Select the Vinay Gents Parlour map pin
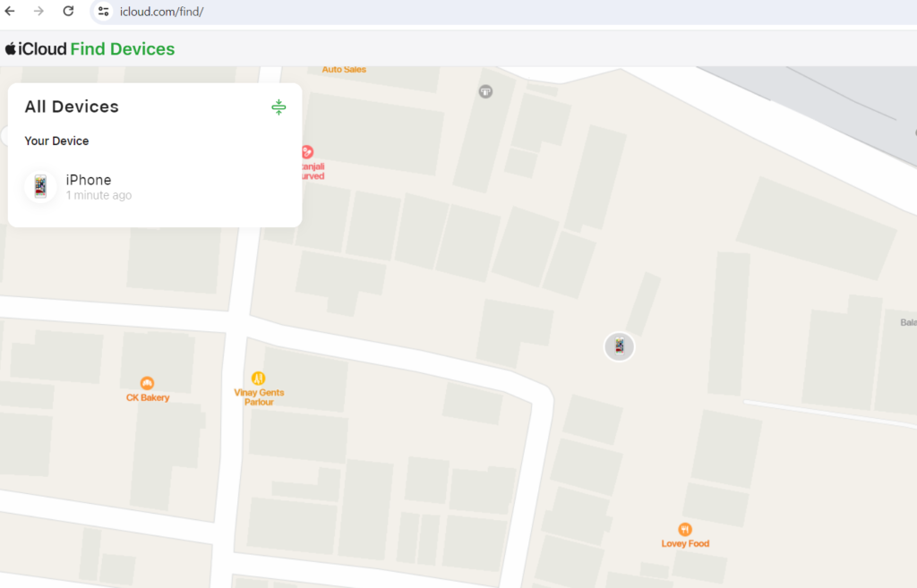The height and width of the screenshot is (588, 917). [x=258, y=379]
